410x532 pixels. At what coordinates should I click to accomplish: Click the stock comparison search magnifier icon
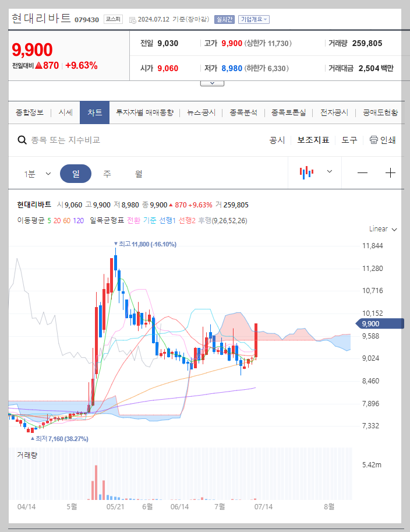(22, 140)
